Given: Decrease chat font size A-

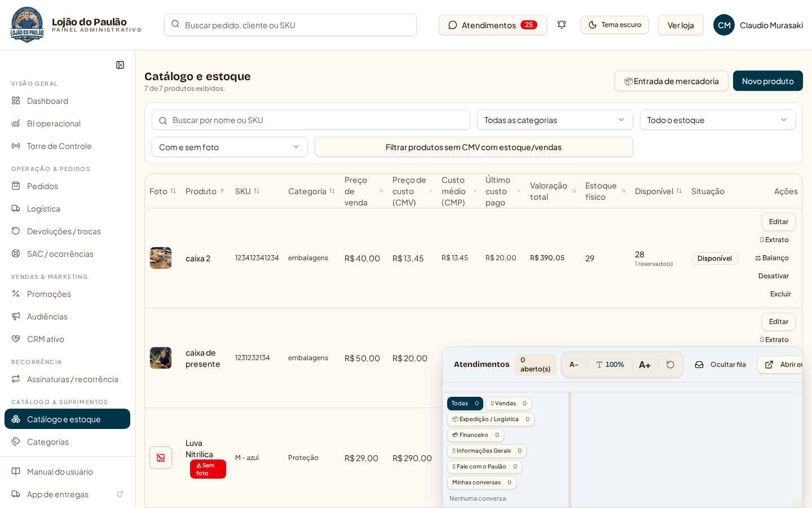Looking at the screenshot, I should 574,365.
